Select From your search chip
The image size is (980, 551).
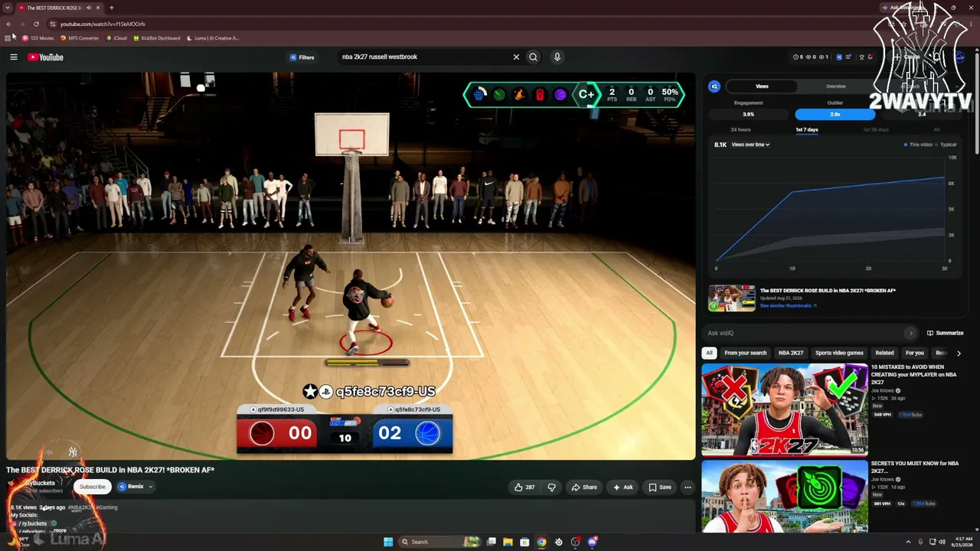745,353
